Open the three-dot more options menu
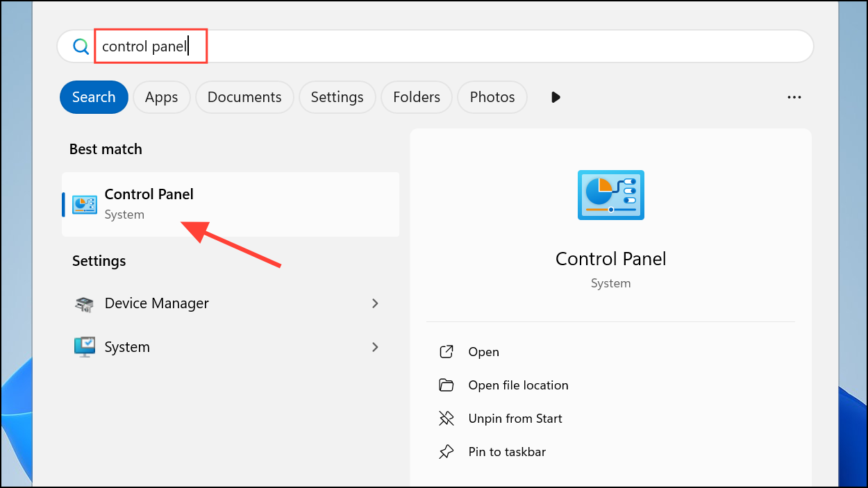 [794, 97]
